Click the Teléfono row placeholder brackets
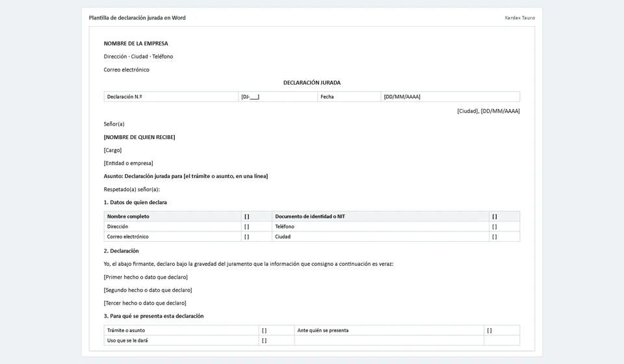This screenshot has width=624, height=364. 495,227
